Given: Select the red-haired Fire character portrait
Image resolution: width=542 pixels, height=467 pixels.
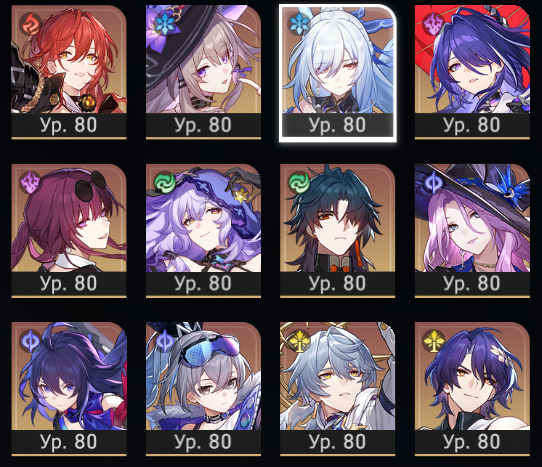Looking at the screenshot, I should tap(69, 72).
